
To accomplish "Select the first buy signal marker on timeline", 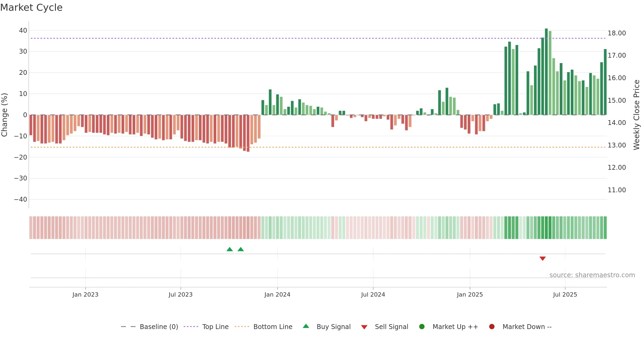I will (230, 249).
